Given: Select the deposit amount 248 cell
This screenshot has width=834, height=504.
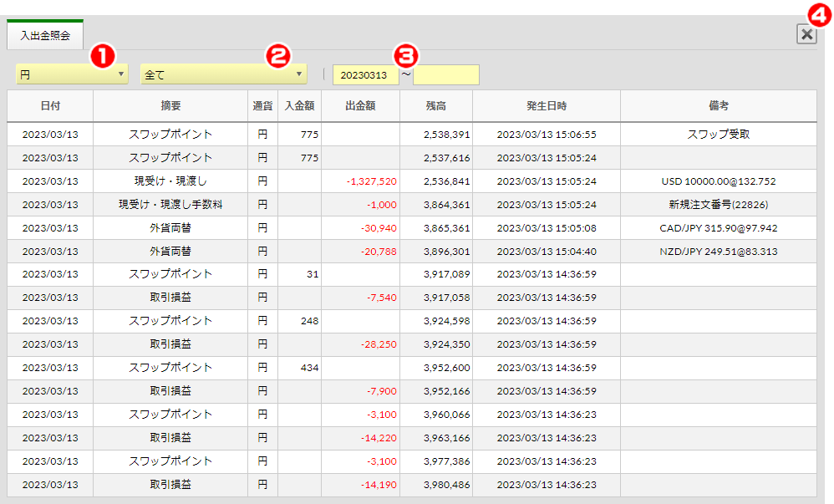Looking at the screenshot, I should click(x=299, y=321).
